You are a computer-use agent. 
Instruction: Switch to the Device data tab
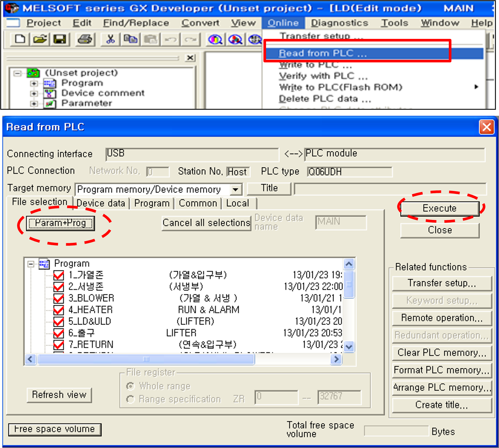click(101, 203)
